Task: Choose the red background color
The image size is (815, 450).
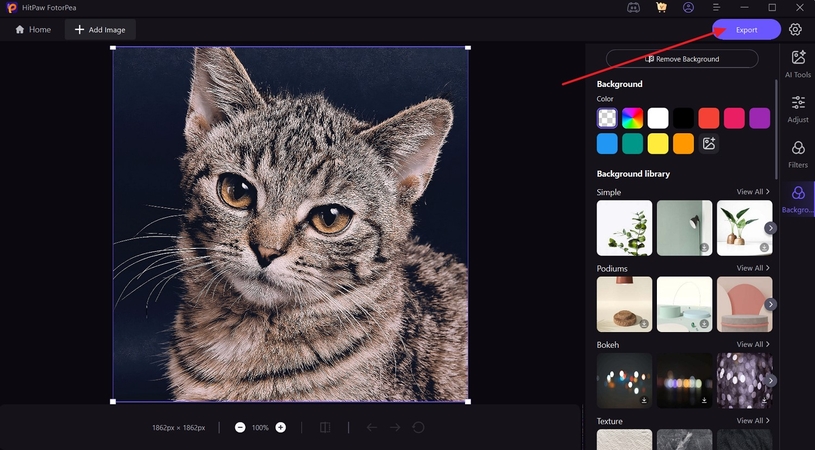Action: pos(709,118)
